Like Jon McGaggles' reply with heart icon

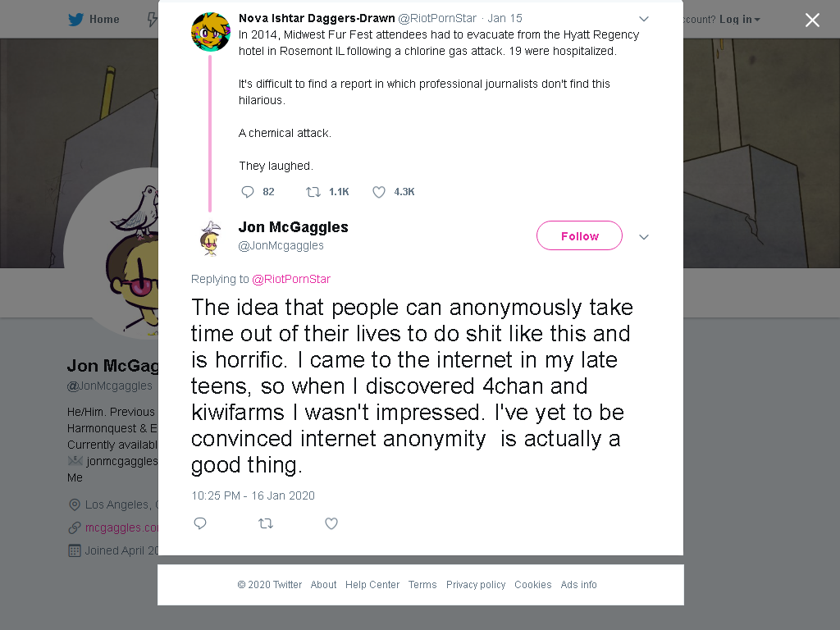pyautogui.click(x=331, y=523)
